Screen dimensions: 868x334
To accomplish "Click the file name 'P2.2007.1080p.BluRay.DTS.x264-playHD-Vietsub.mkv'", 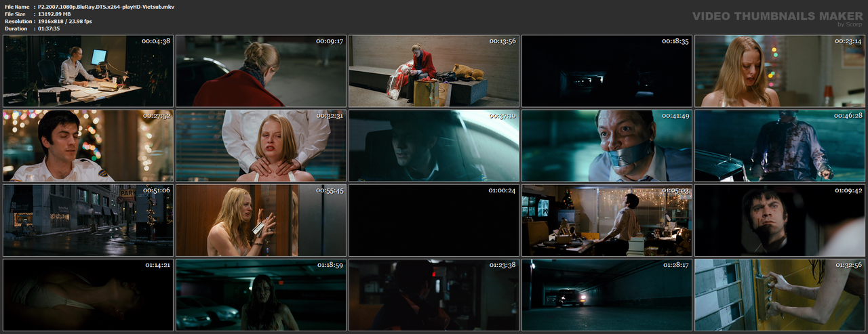I will point(106,6).
